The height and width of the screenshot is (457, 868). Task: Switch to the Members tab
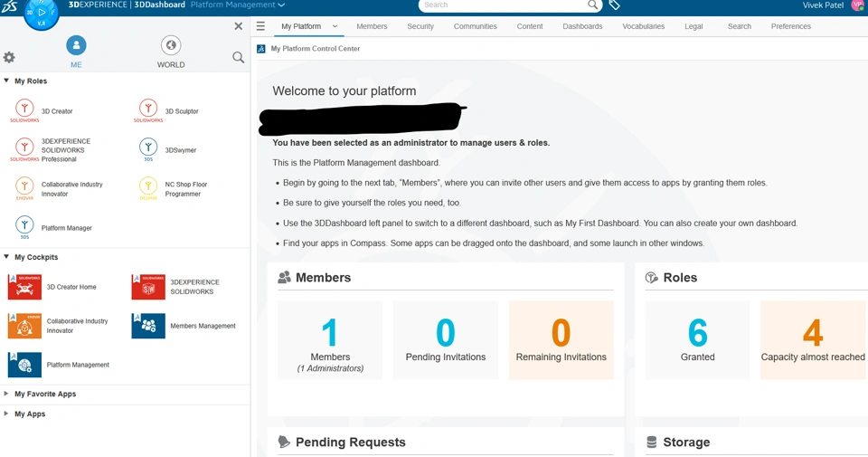tap(372, 26)
